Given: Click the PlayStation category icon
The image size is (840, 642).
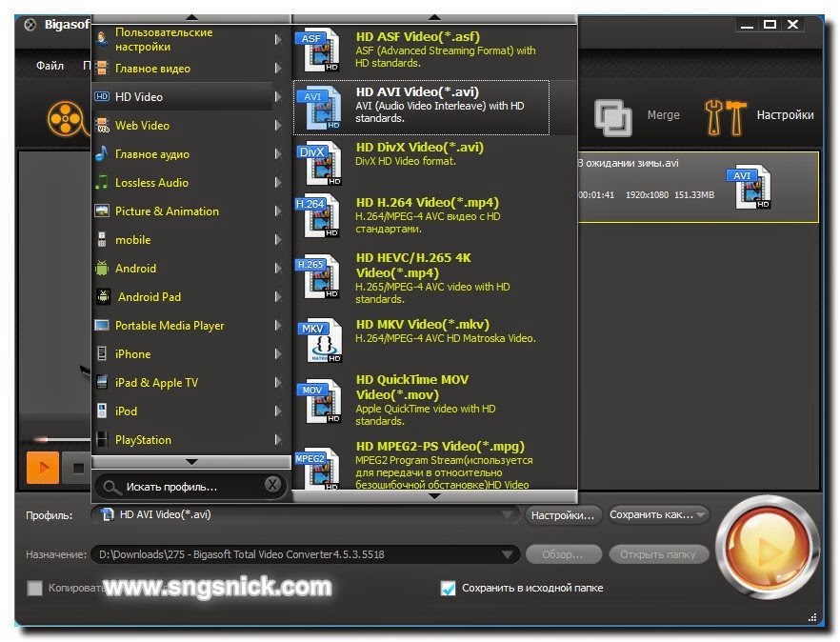Looking at the screenshot, I should 102,439.
